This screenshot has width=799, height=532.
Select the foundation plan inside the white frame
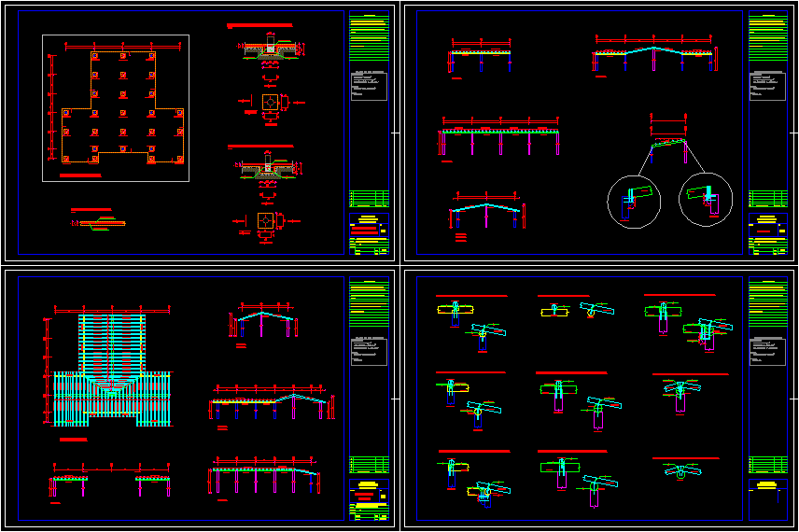pos(116,108)
